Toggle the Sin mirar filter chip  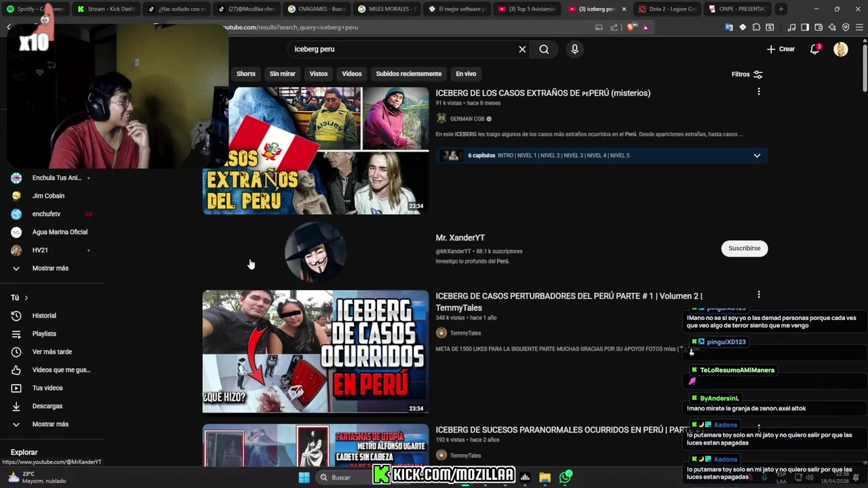(x=282, y=74)
